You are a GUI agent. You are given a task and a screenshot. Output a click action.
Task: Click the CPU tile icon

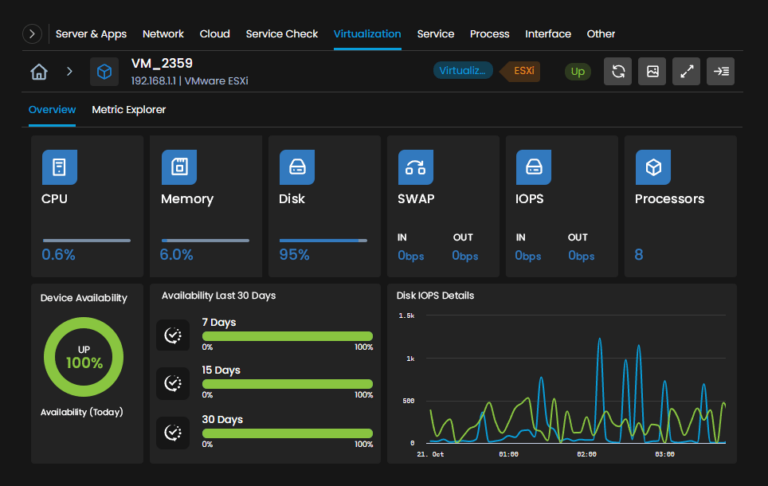tap(59, 167)
